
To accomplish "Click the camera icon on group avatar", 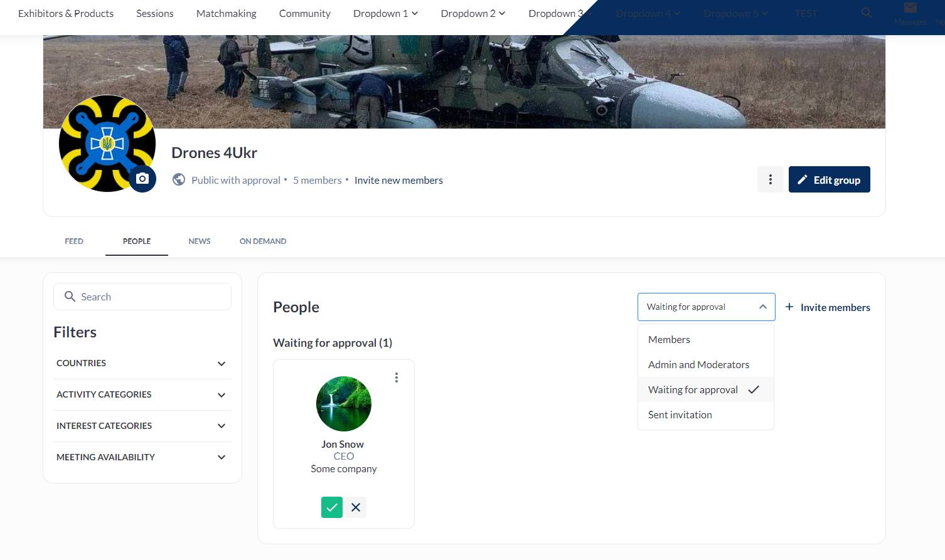I will [142, 179].
